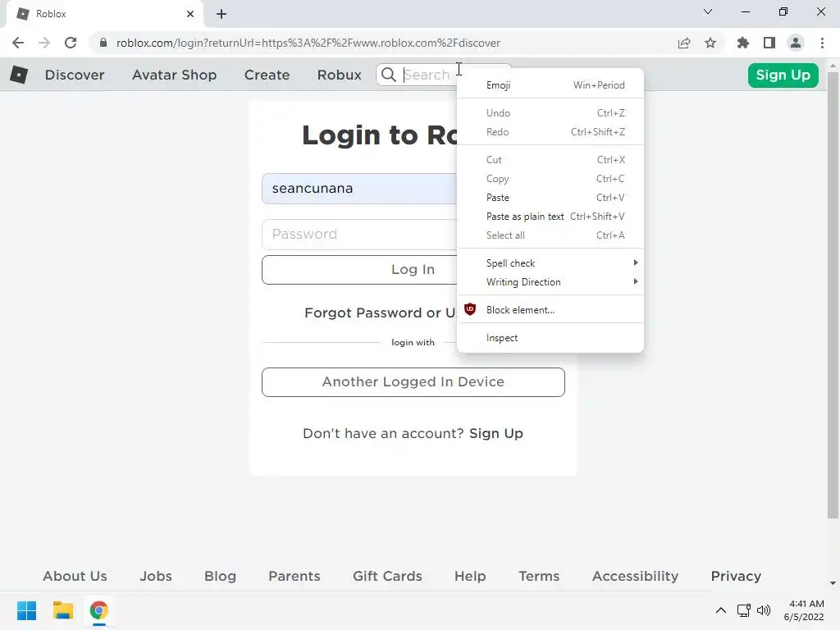Open the browser side panel icon
The width and height of the screenshot is (840, 630).
click(x=769, y=43)
